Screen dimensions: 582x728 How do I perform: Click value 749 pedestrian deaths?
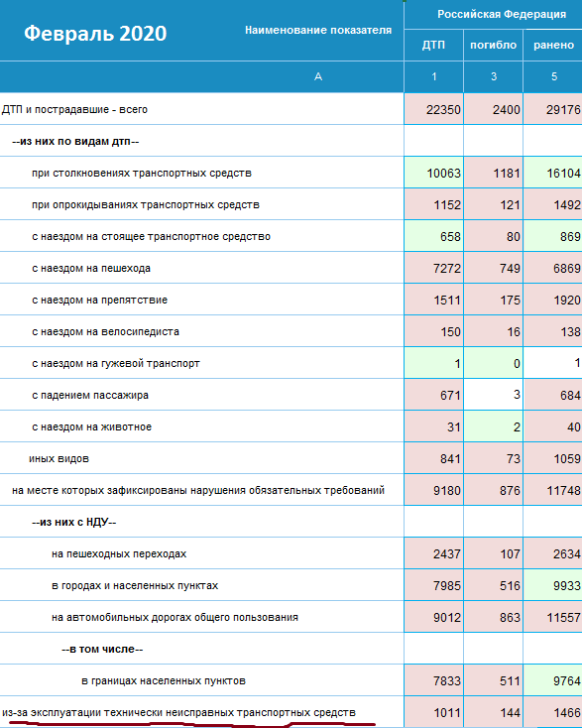[510, 269]
